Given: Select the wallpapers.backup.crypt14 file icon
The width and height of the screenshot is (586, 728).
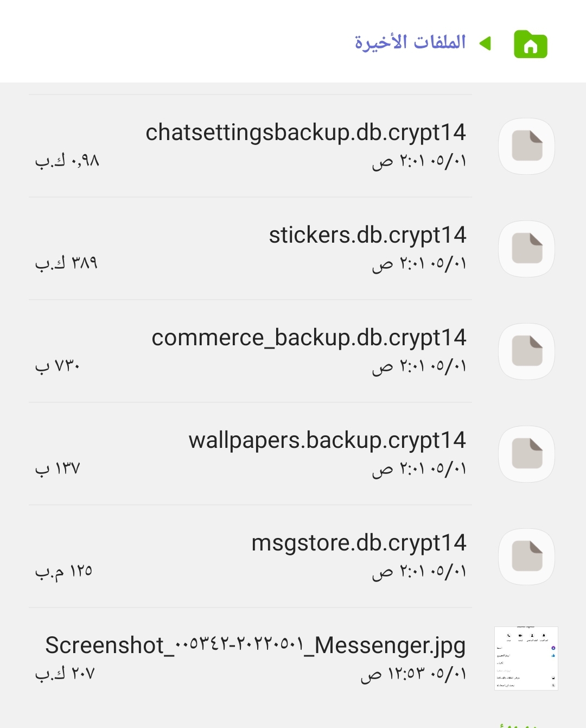Looking at the screenshot, I should point(526,454).
